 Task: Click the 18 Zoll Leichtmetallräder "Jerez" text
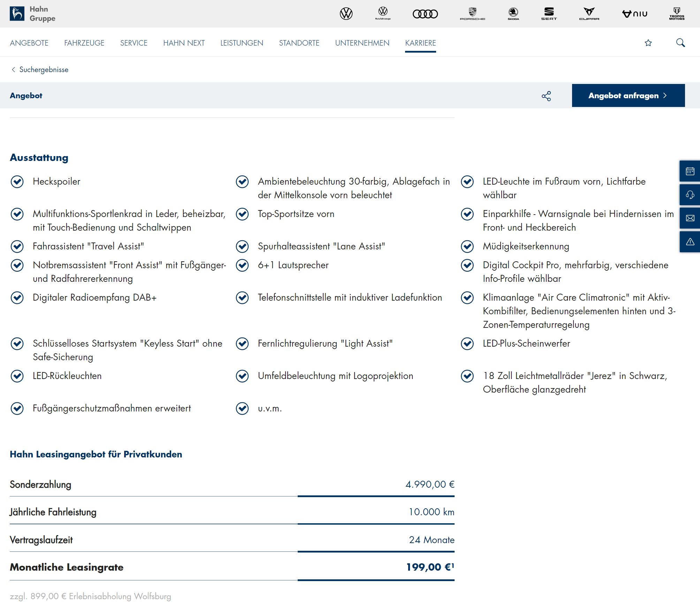[575, 383]
